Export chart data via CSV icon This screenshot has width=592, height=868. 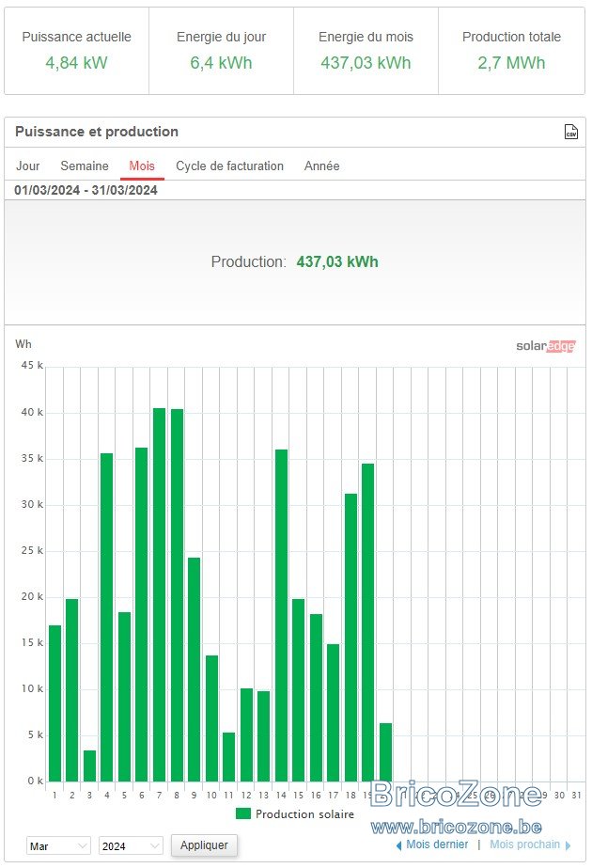[571, 132]
